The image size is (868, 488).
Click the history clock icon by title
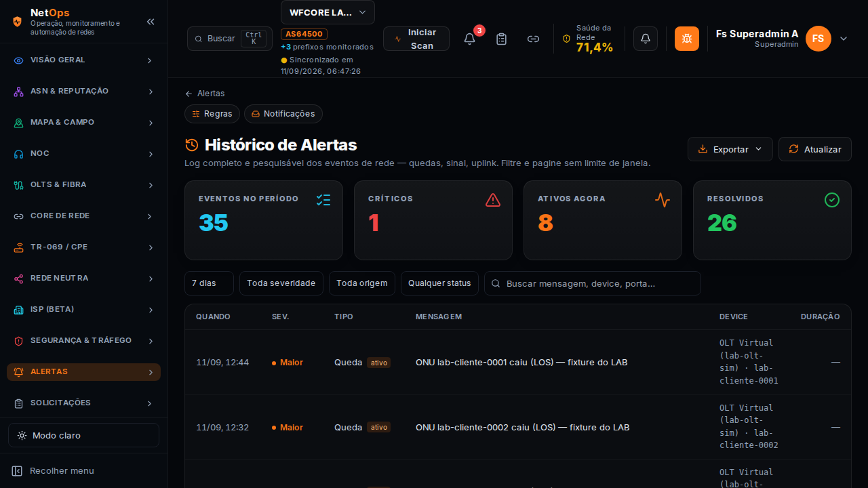192,145
